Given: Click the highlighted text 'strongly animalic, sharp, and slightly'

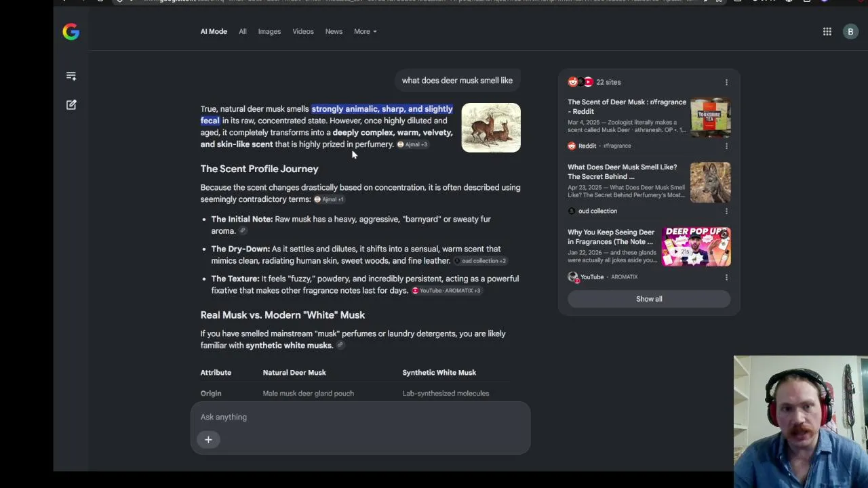Looking at the screenshot, I should pyautogui.click(x=382, y=109).
